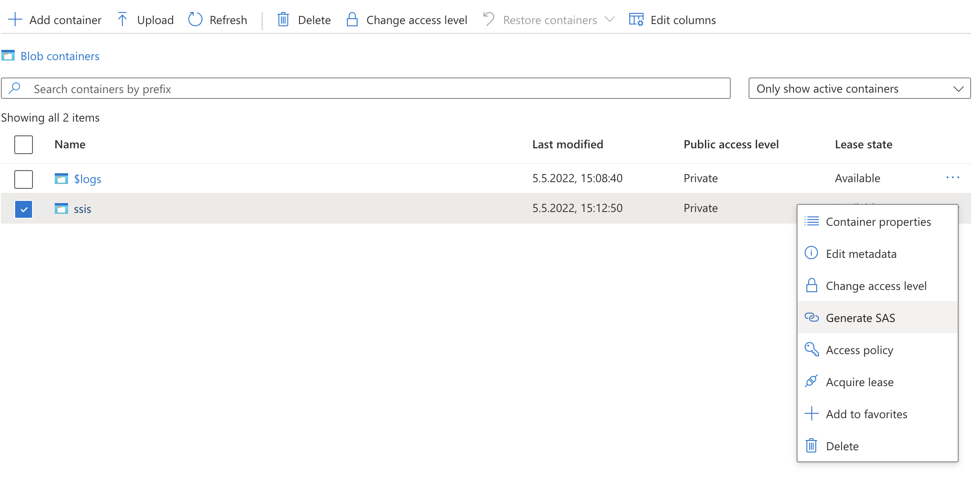
Task: Choose Container properties from context menu
Action: (x=877, y=221)
